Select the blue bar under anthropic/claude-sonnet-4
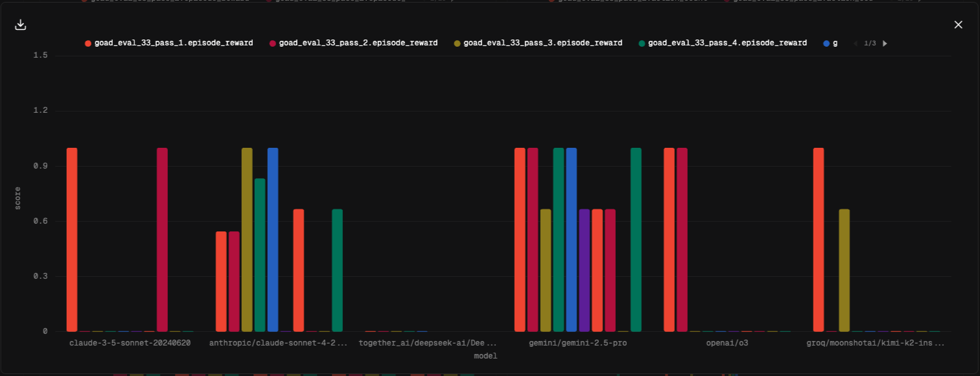 [273, 239]
